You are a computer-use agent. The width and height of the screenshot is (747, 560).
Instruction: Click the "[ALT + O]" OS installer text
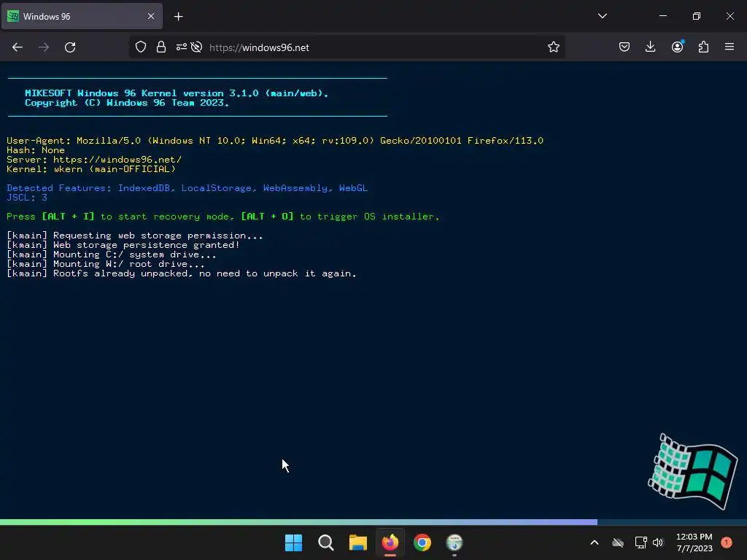[x=267, y=217]
